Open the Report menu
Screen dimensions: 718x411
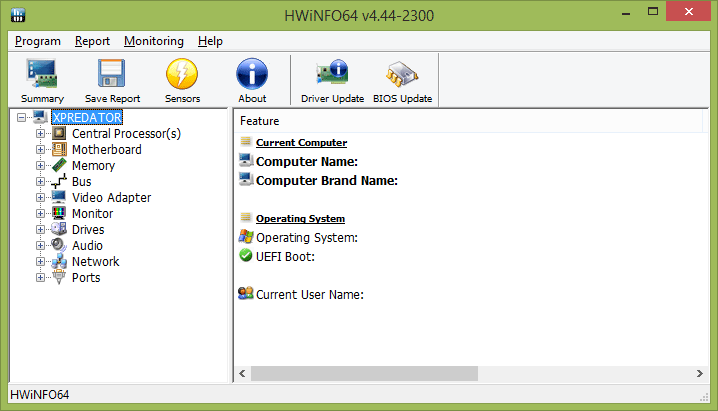coord(92,41)
